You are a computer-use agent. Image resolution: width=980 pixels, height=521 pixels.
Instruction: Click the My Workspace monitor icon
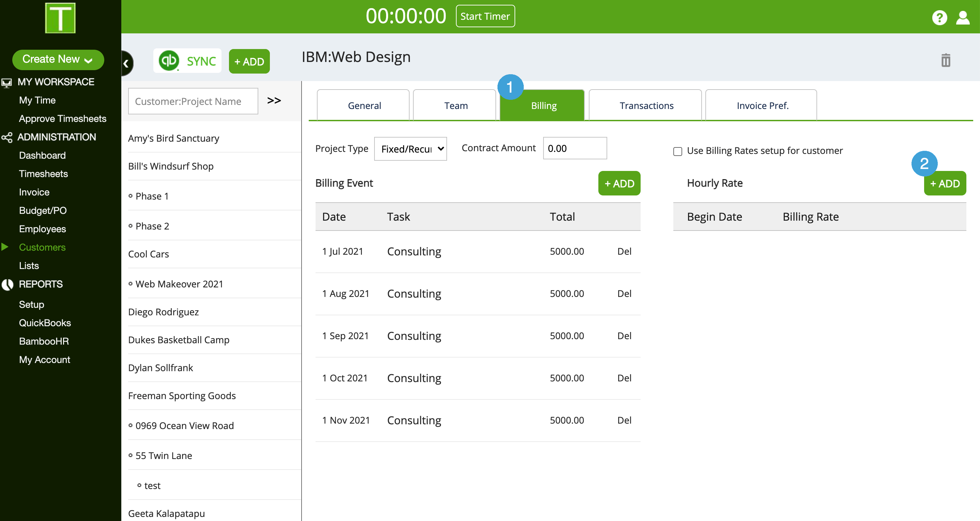6,82
